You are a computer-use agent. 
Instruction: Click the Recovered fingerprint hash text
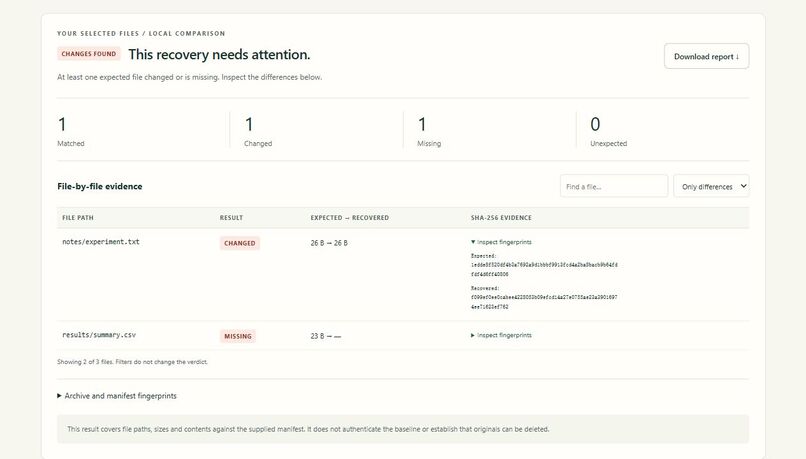(x=544, y=302)
